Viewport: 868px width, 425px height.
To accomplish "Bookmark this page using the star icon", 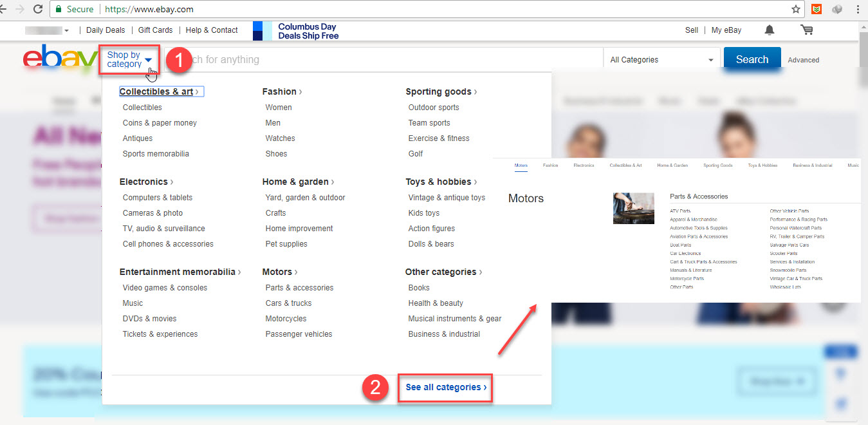I will tap(796, 9).
